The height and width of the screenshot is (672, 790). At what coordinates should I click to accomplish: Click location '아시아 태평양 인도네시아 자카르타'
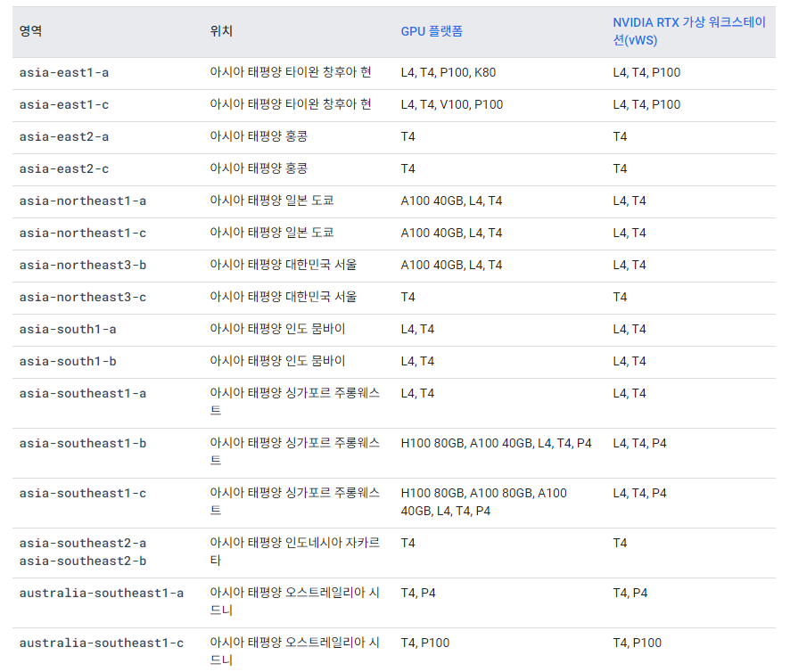[x=295, y=552]
